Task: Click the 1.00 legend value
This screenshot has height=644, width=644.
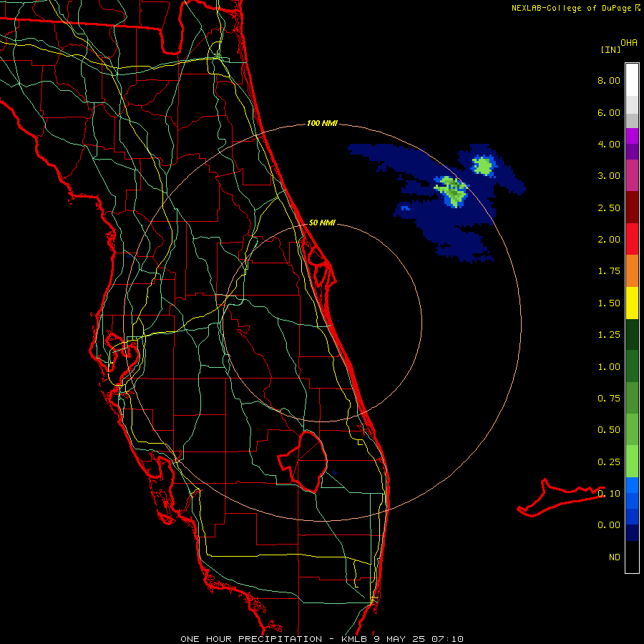Action: click(609, 367)
